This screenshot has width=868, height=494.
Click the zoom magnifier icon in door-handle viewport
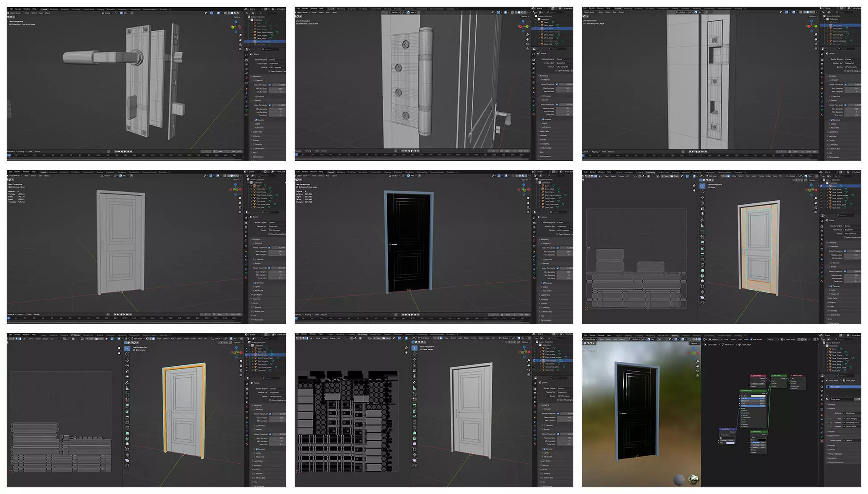(x=240, y=35)
